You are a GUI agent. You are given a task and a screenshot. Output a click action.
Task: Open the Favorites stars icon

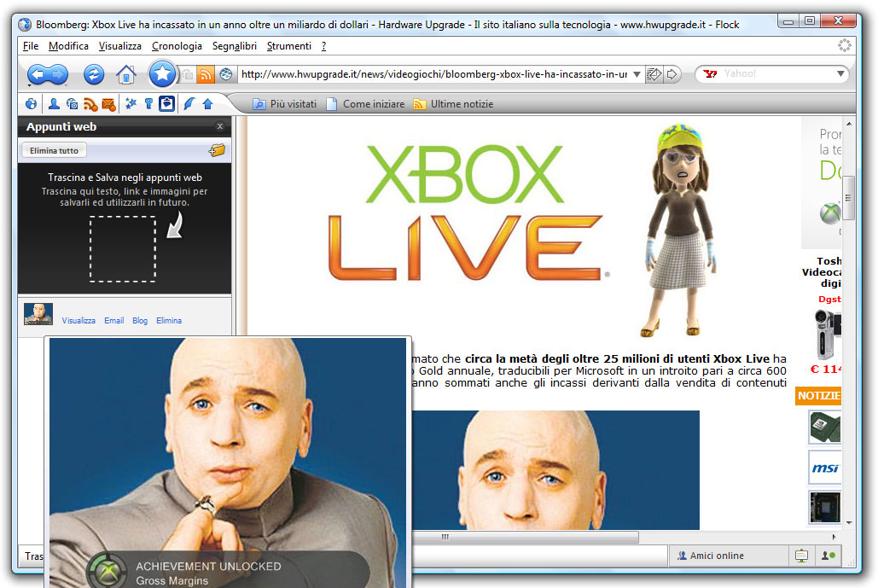(x=131, y=103)
